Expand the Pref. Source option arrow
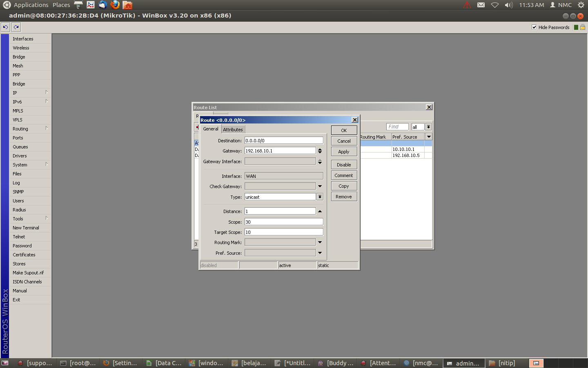The width and height of the screenshot is (588, 368). pyautogui.click(x=320, y=253)
